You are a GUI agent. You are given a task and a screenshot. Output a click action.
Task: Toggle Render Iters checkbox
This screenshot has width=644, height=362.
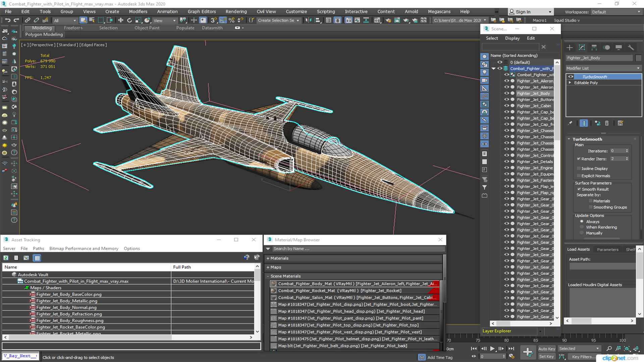click(579, 159)
